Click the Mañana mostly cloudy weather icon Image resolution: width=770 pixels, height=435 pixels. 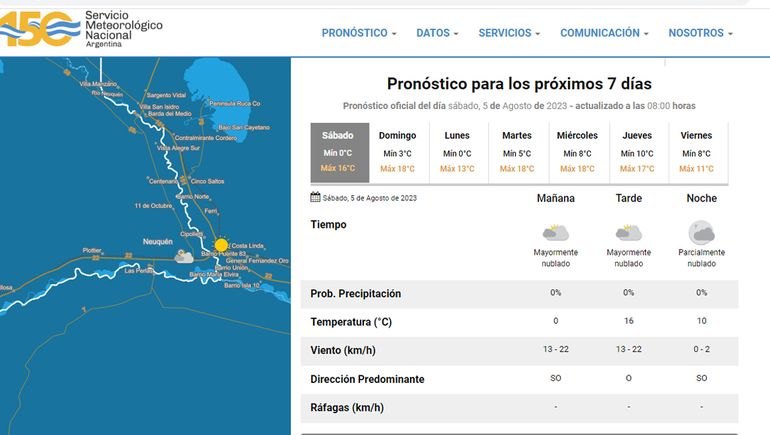(556, 232)
